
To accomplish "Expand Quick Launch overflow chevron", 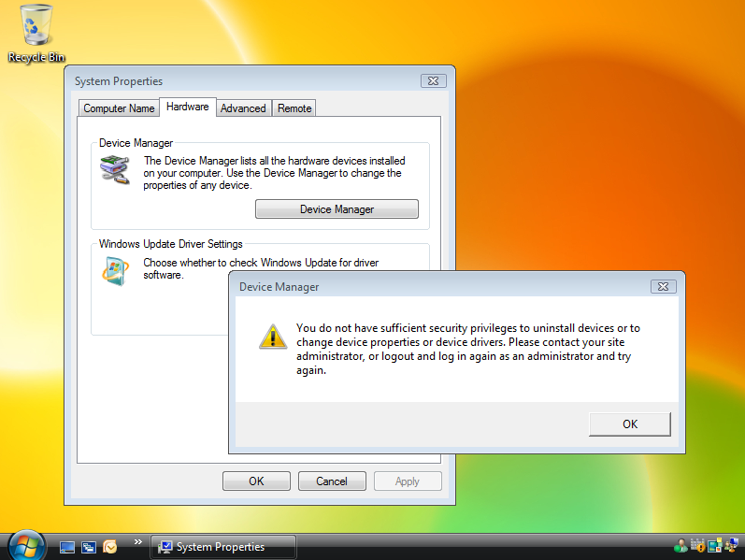I will coord(137,542).
